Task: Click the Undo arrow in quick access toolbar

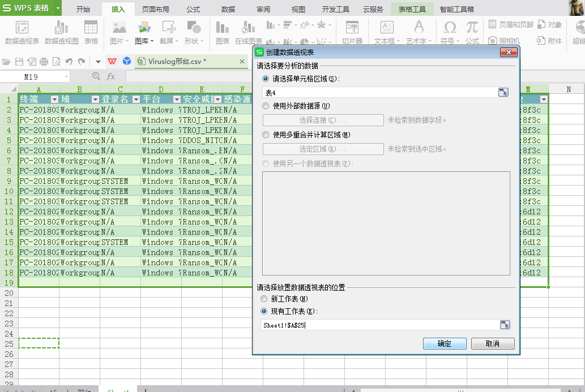Action: (69, 62)
